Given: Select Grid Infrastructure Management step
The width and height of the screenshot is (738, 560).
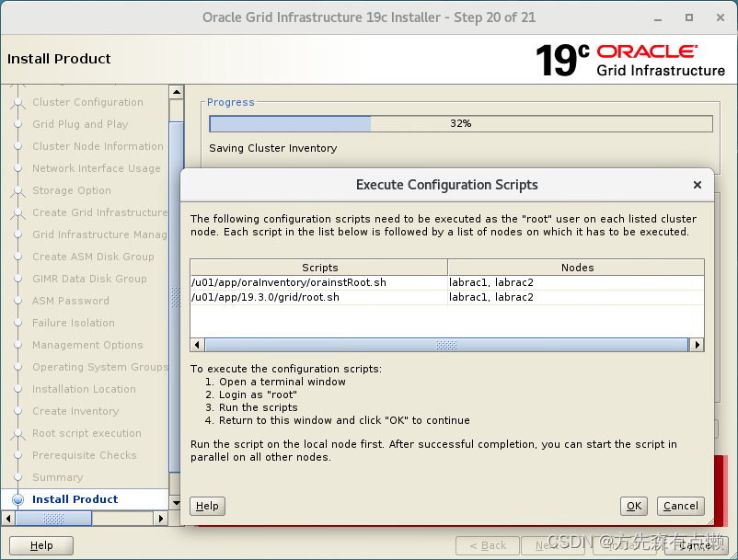Looking at the screenshot, I should click(x=99, y=234).
